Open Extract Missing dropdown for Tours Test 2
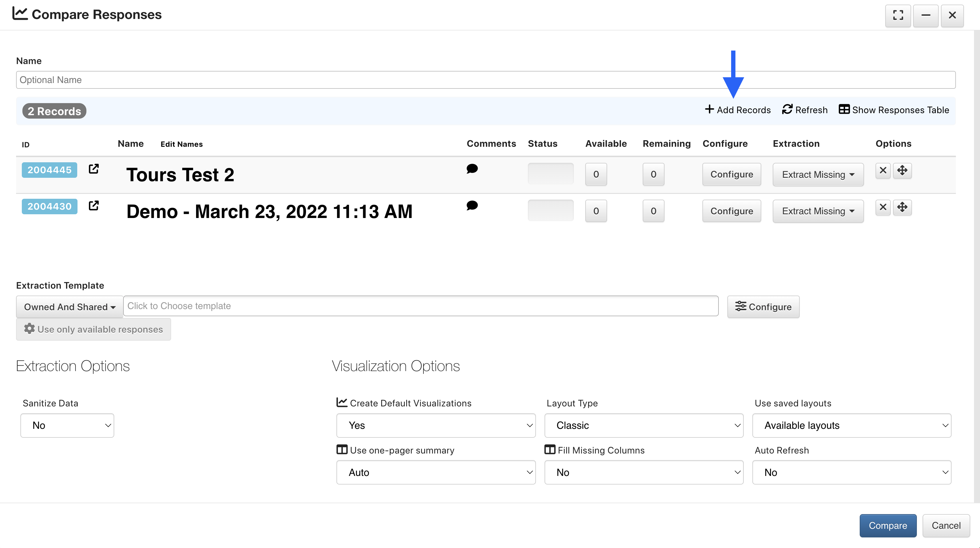 click(818, 174)
